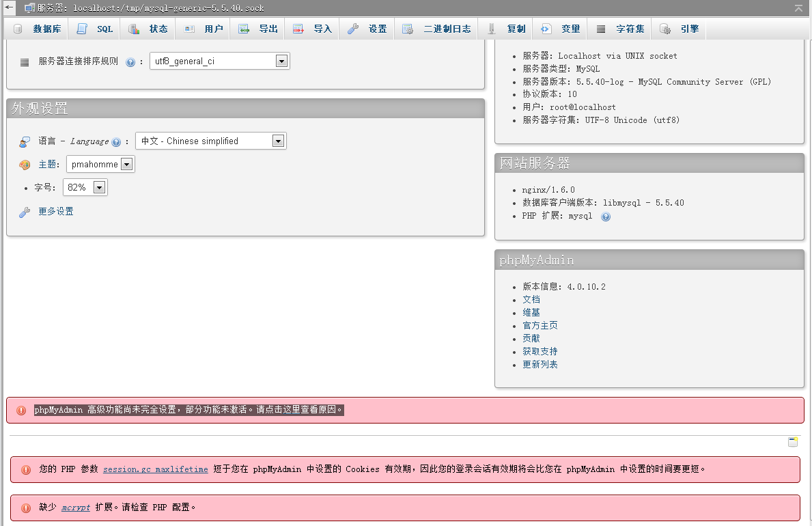
Task: Click the 引擎 tab engine icon
Action: [665, 29]
